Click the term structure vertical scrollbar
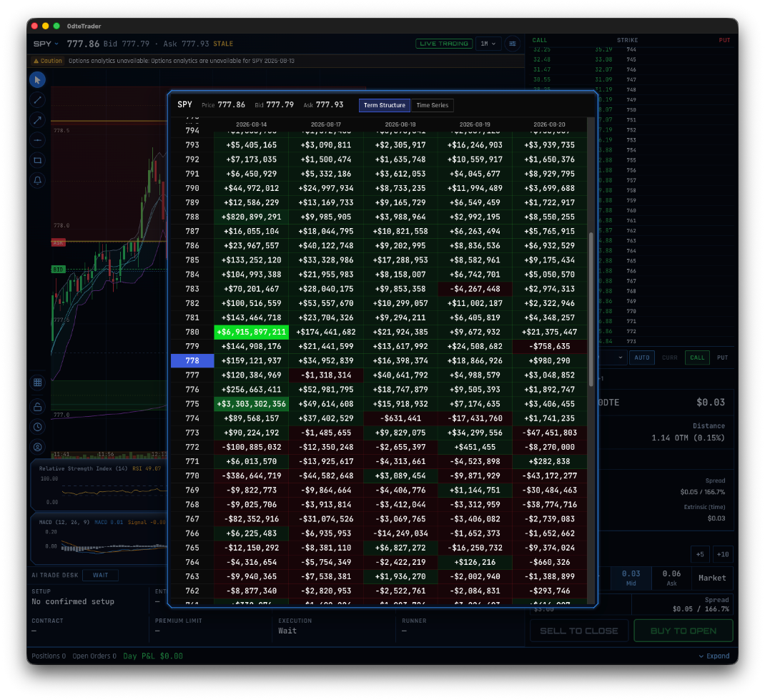The width and height of the screenshot is (765, 700). pos(591,310)
